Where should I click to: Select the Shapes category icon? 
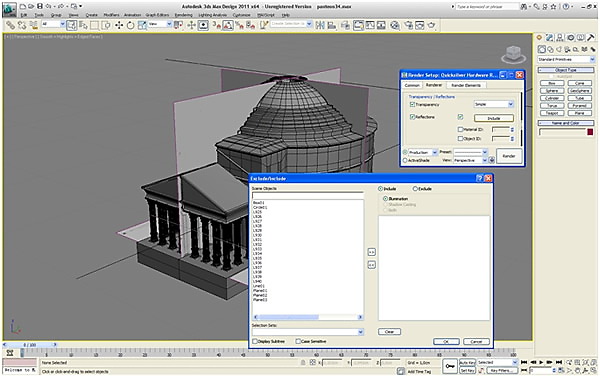pos(550,49)
